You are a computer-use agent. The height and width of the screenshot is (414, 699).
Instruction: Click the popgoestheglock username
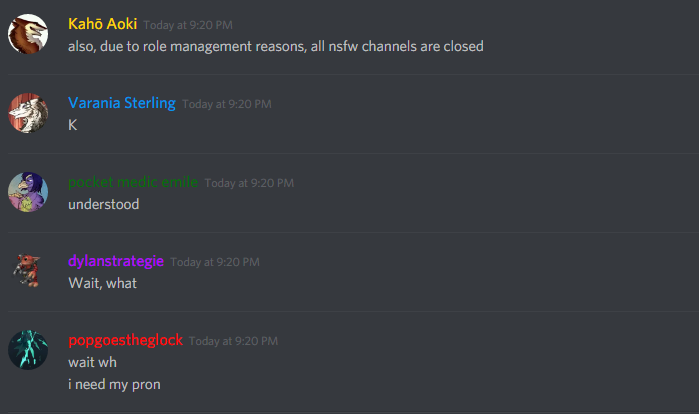(125, 340)
